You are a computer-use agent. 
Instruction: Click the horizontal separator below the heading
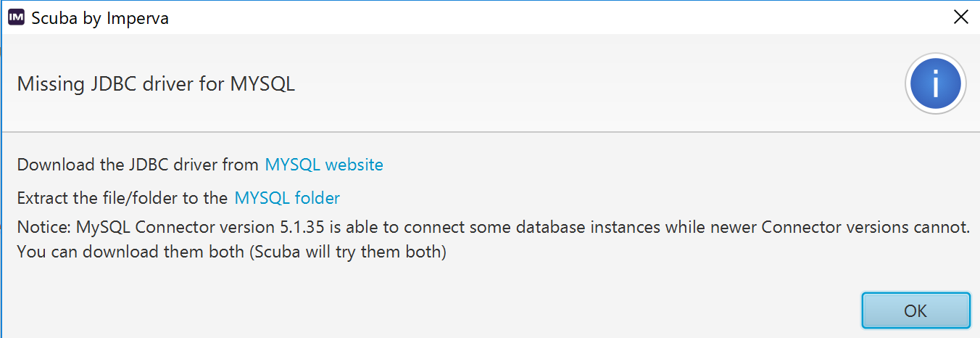coord(490,132)
